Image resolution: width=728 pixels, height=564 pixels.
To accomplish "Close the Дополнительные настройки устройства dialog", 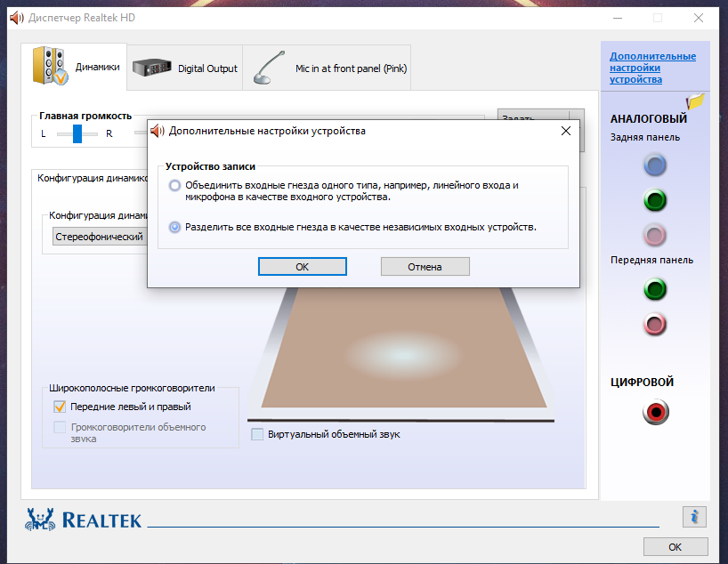I will point(565,131).
